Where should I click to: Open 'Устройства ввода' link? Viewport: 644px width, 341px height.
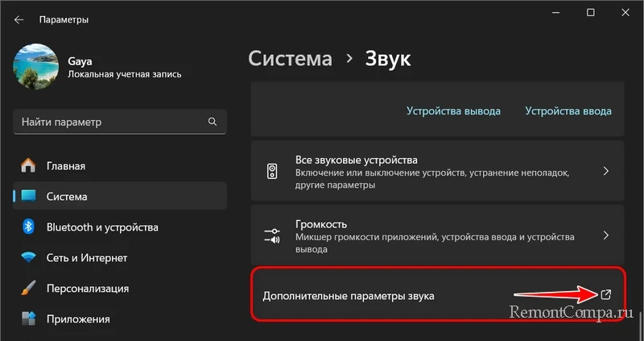568,111
